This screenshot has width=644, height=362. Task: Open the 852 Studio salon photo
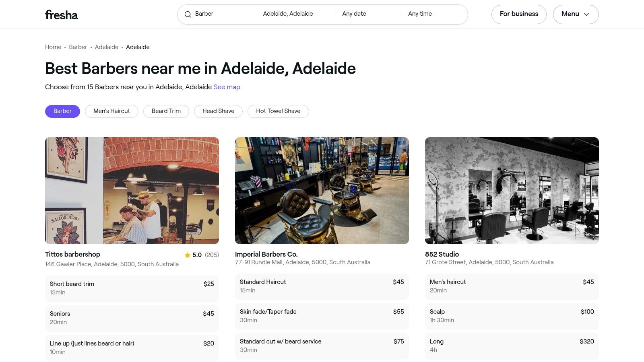(512, 191)
